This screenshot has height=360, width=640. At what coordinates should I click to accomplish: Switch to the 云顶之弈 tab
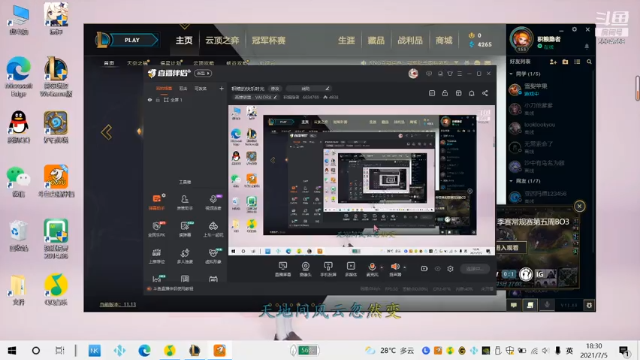(x=222, y=40)
